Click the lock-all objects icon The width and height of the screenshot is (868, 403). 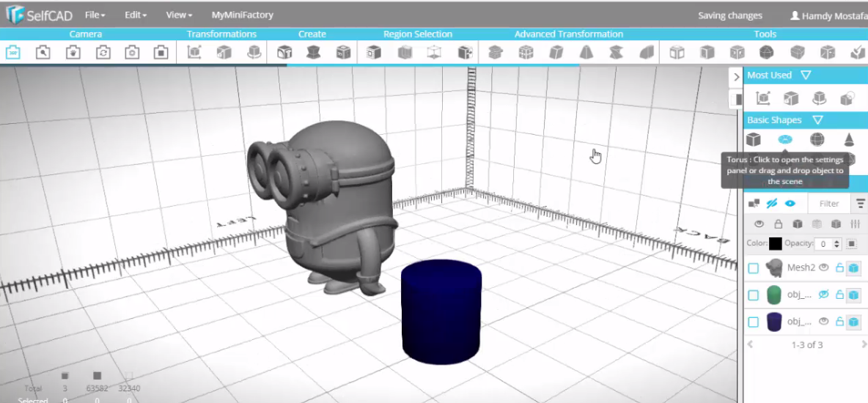[779, 224]
